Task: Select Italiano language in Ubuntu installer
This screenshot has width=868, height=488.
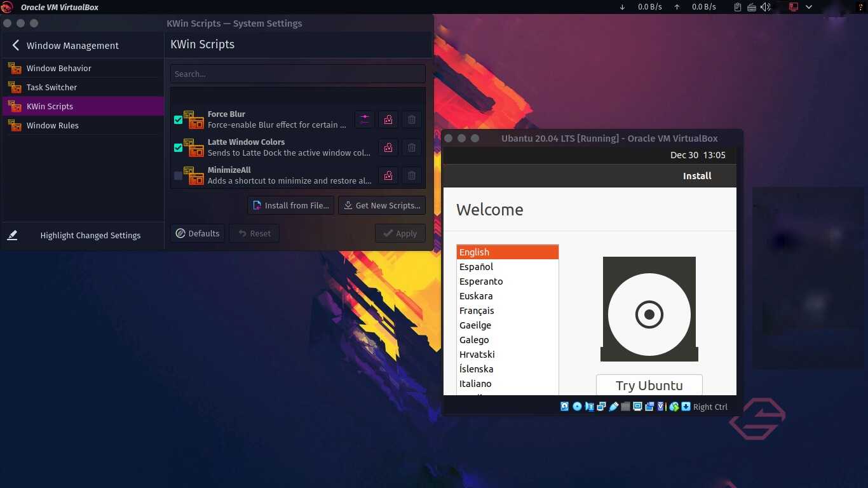Action: [x=508, y=384]
